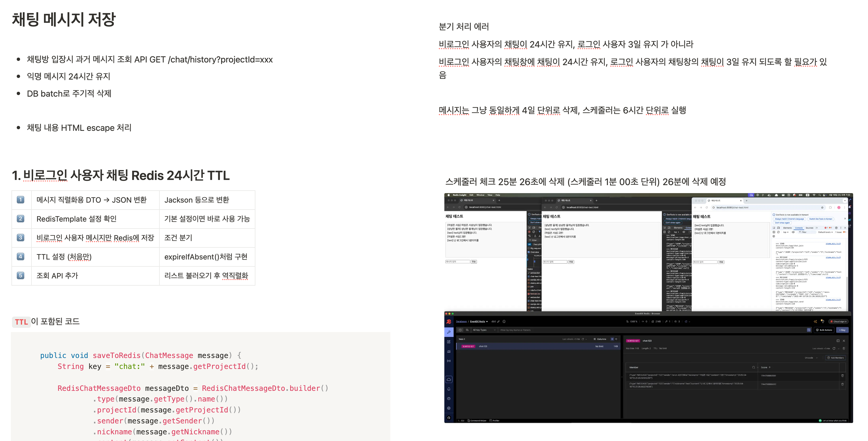Toggle the Big request rows checkbox in left DevTools
868x441 pixels.
529,248
